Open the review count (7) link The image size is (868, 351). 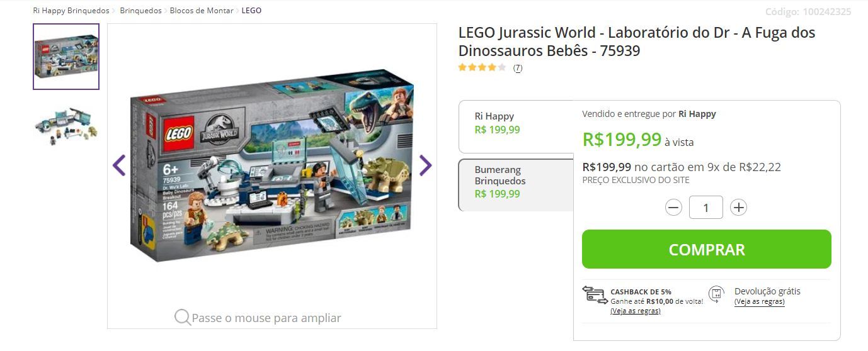tap(518, 68)
